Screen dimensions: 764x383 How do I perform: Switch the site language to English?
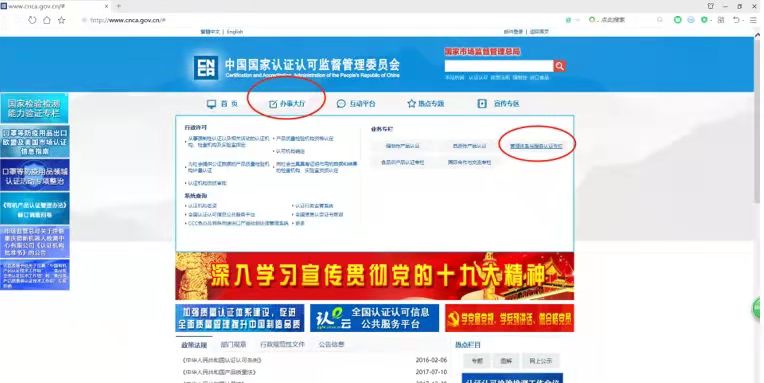click(235, 32)
